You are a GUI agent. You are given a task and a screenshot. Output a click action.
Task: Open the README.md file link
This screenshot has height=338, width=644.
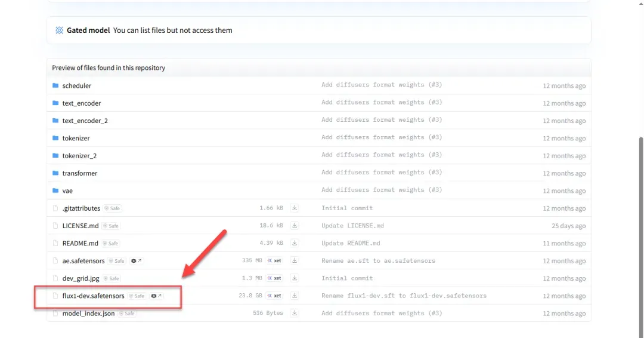[80, 244]
